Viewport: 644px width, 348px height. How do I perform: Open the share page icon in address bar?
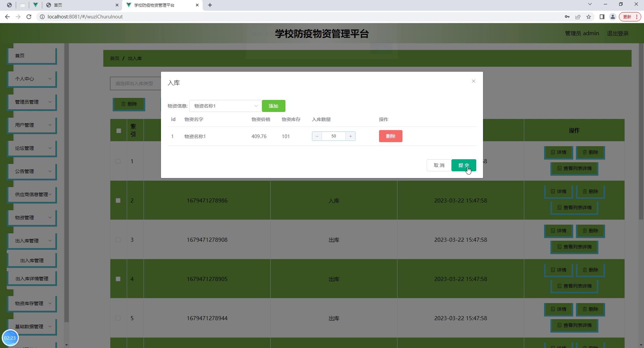click(578, 17)
